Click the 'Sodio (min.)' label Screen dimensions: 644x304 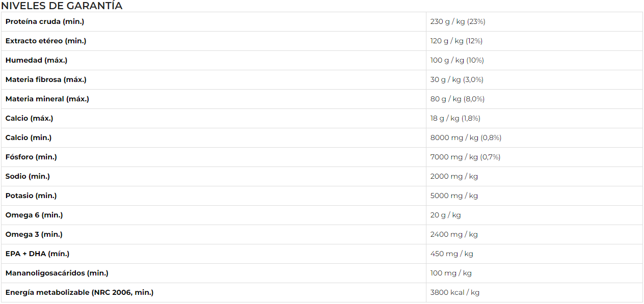pyautogui.click(x=28, y=176)
